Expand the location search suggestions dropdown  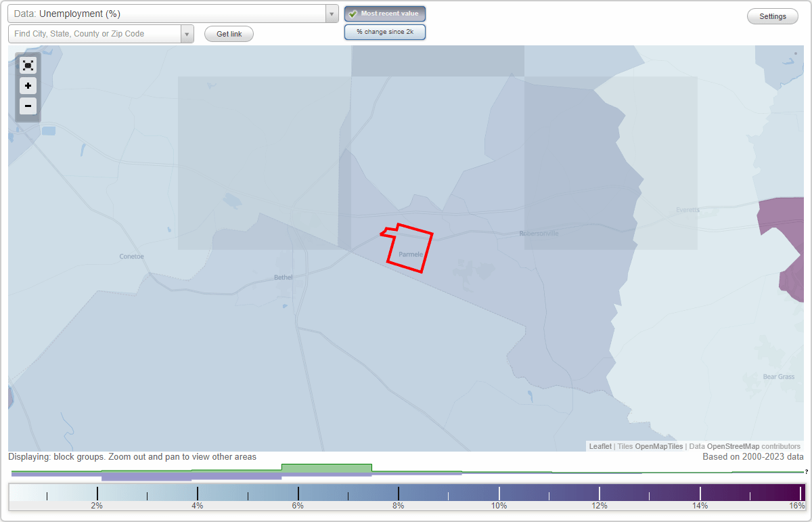(x=187, y=33)
